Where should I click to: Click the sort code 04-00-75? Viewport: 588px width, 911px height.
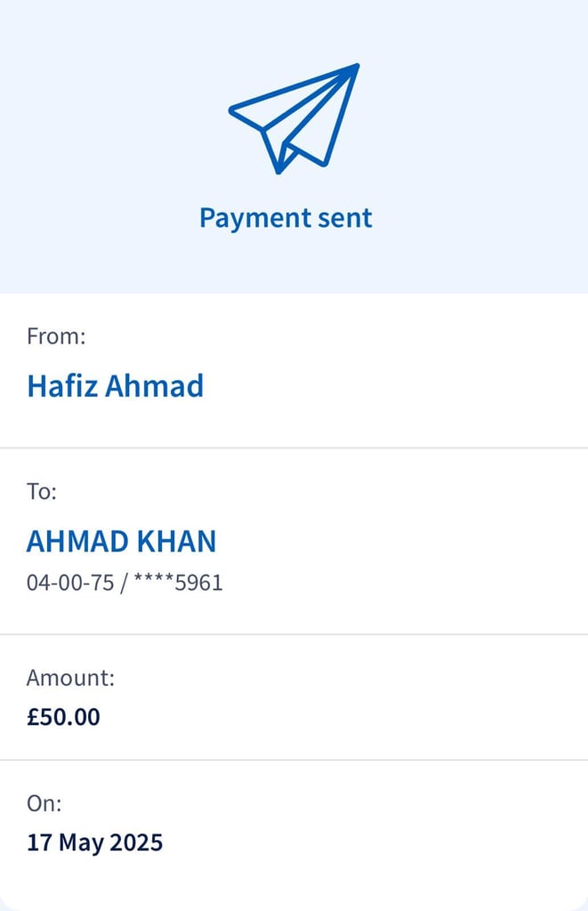(70, 582)
